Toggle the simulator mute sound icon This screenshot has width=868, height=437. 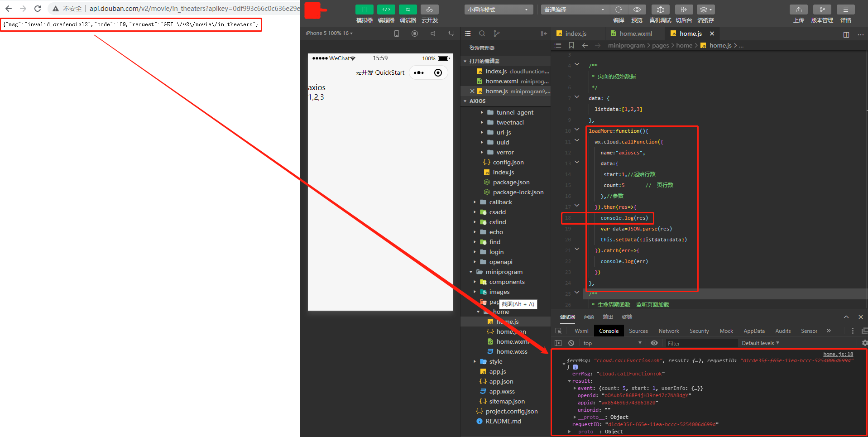[x=433, y=34]
